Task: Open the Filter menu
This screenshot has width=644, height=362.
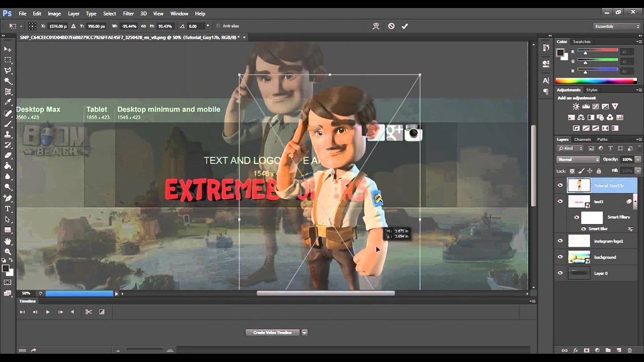Action: [x=128, y=14]
